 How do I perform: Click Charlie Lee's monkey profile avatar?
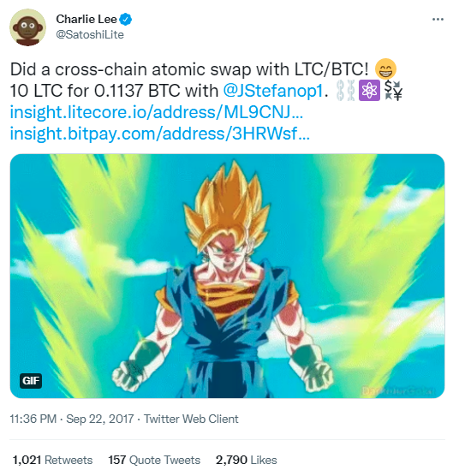tap(28, 27)
